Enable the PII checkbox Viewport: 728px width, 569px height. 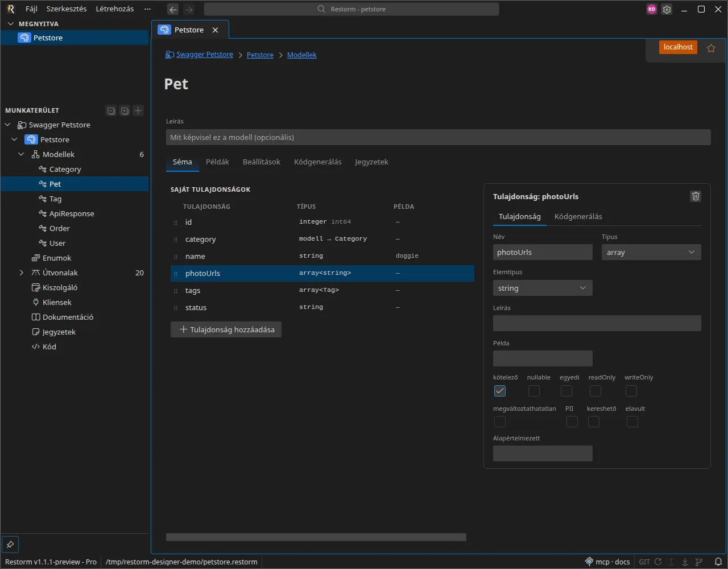(572, 422)
